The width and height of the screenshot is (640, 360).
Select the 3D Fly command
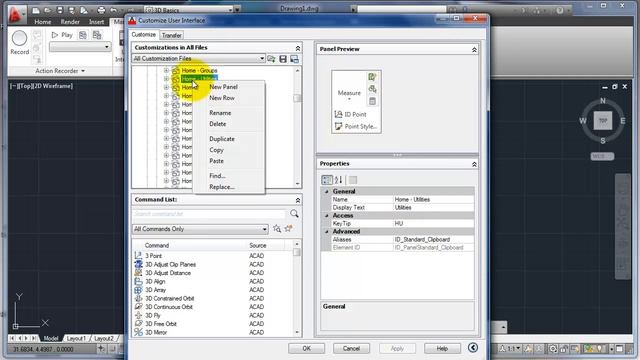(153, 316)
